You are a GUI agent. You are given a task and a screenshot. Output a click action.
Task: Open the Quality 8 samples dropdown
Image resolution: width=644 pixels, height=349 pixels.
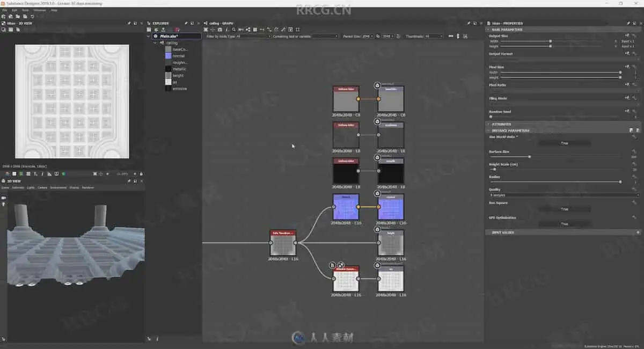pos(564,195)
